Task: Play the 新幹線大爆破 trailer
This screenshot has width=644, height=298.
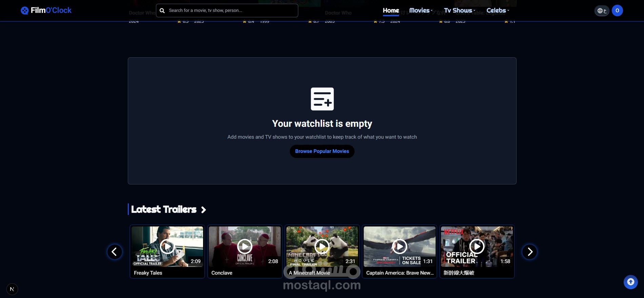Action: click(477, 246)
